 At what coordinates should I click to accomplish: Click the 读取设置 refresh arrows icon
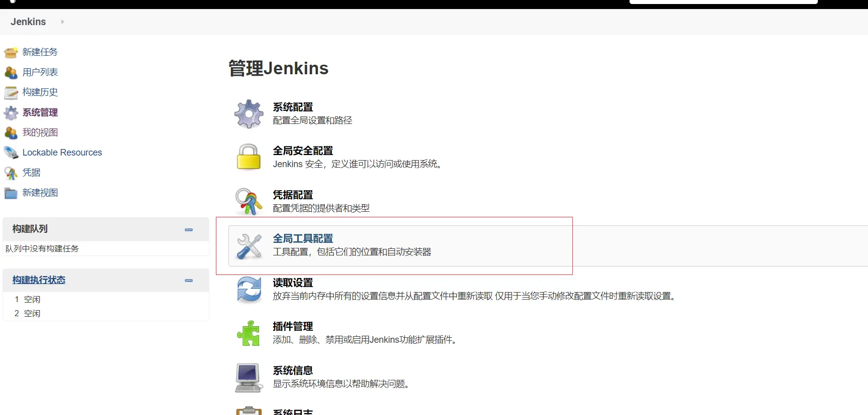coord(249,290)
